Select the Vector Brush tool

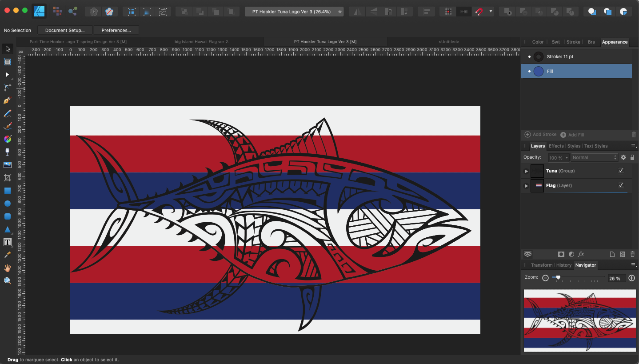(8, 127)
